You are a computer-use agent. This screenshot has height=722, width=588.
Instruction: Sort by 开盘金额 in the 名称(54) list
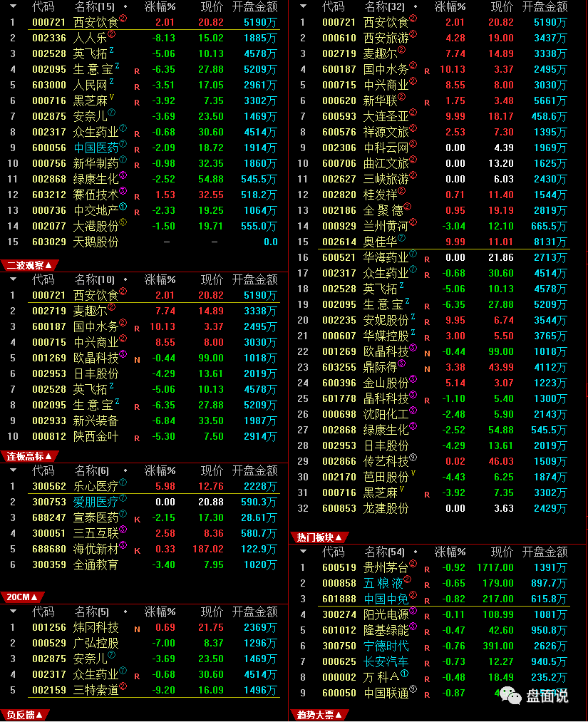[x=545, y=552]
